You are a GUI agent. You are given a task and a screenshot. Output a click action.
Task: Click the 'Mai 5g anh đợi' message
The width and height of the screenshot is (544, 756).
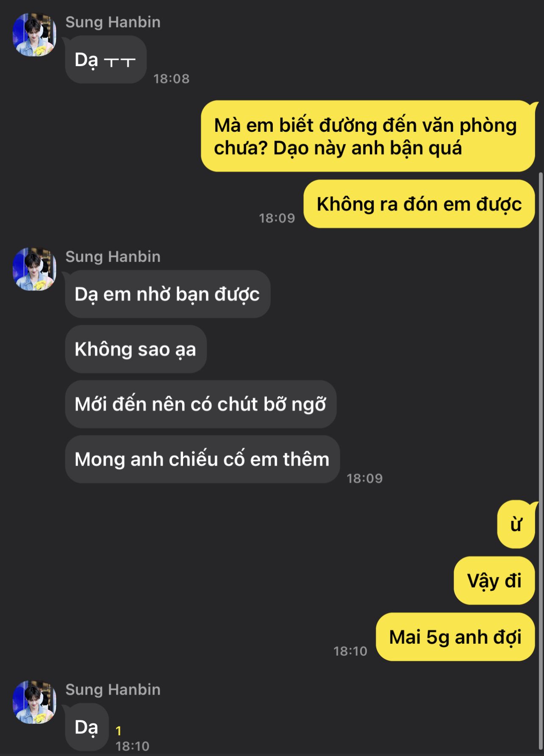(455, 637)
